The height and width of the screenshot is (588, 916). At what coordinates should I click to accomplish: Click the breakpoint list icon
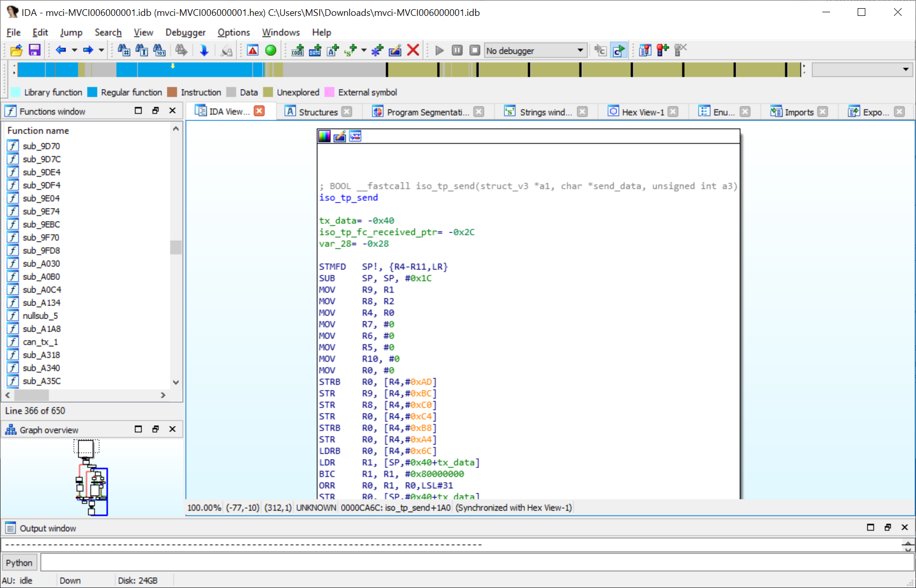(x=645, y=50)
